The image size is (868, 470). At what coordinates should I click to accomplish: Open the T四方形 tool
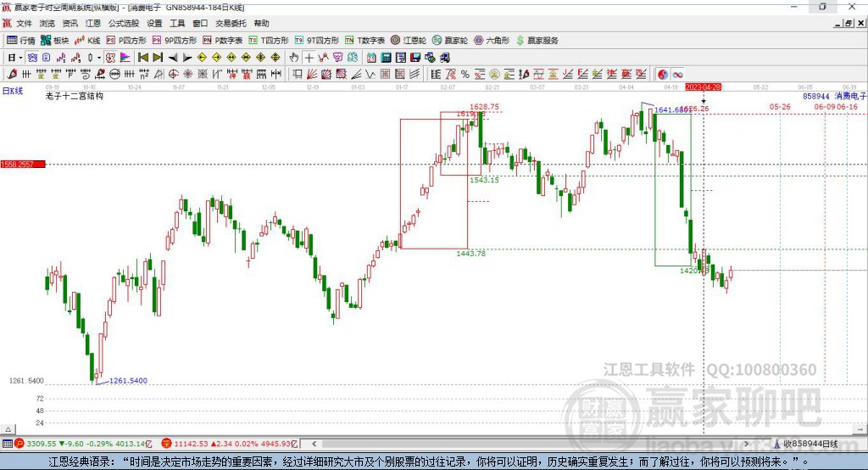(269, 41)
